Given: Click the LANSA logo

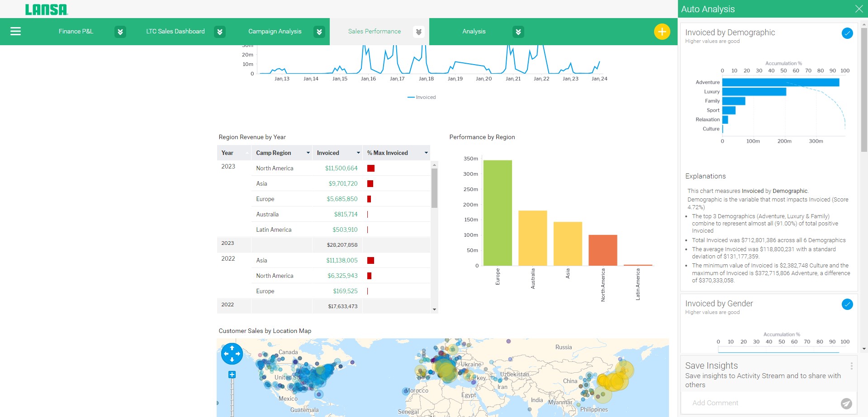Looking at the screenshot, I should click(x=46, y=9).
